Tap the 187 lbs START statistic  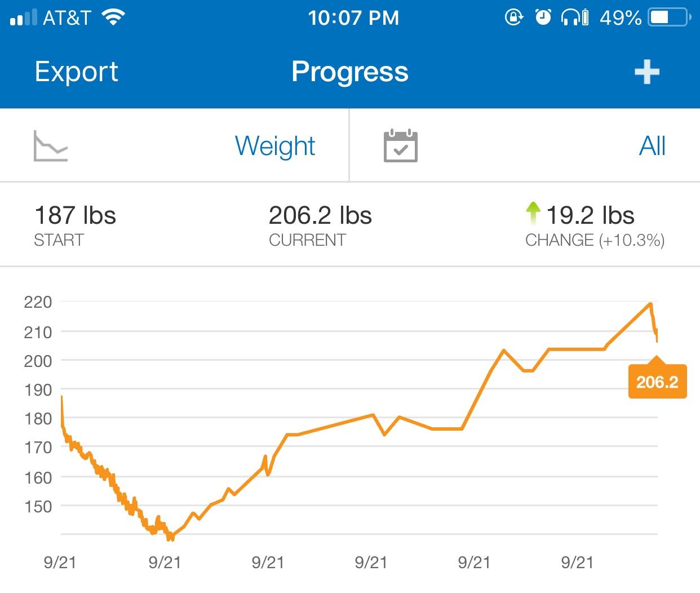(75, 223)
